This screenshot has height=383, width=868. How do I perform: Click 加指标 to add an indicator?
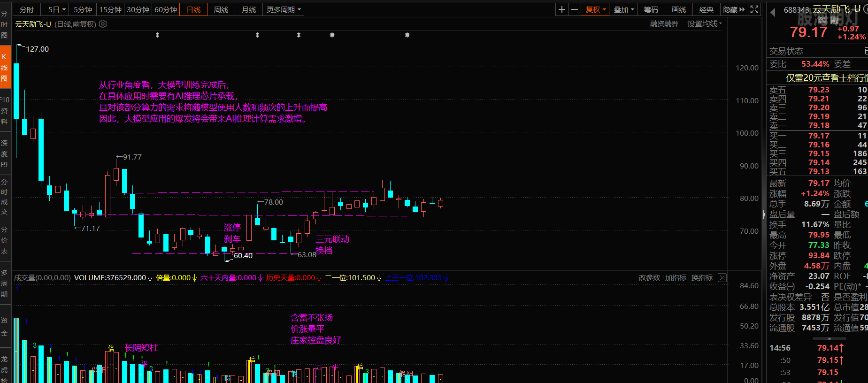tap(676, 278)
